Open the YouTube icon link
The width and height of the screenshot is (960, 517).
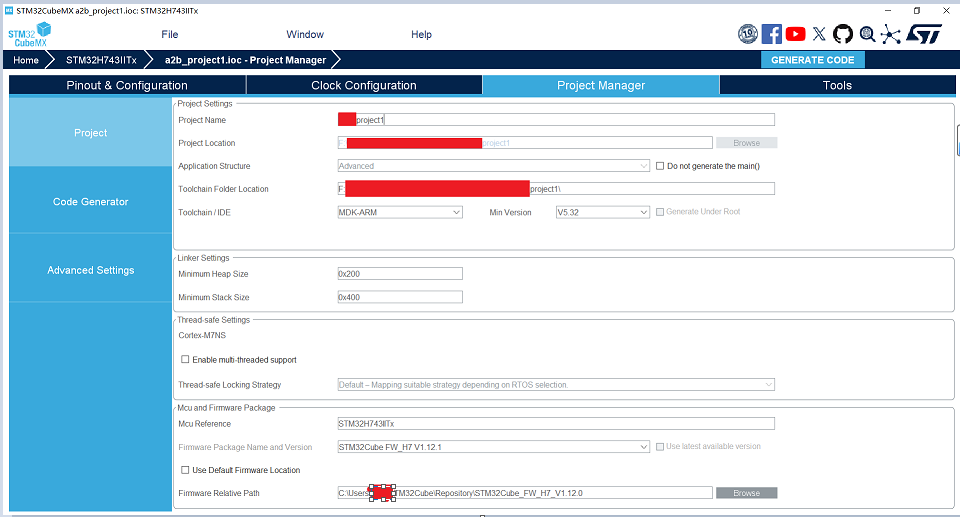(795, 34)
